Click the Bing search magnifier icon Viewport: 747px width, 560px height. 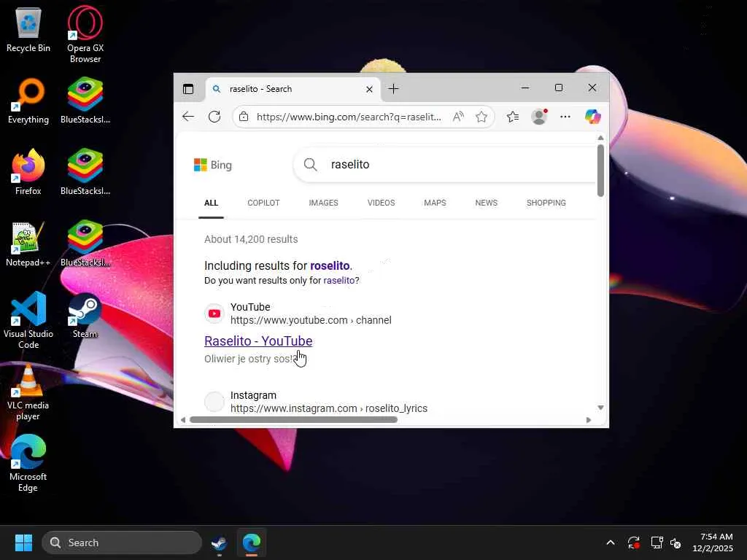[x=310, y=165]
